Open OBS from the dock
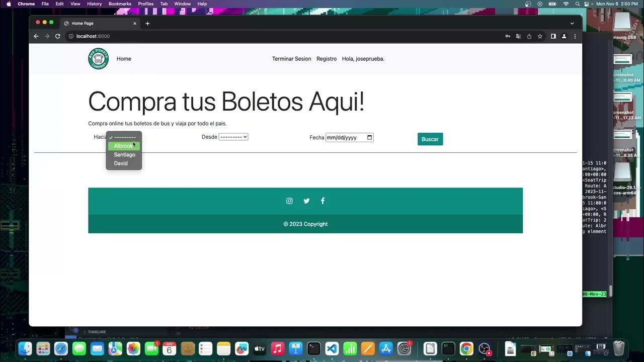The image size is (644, 362). 485,348
